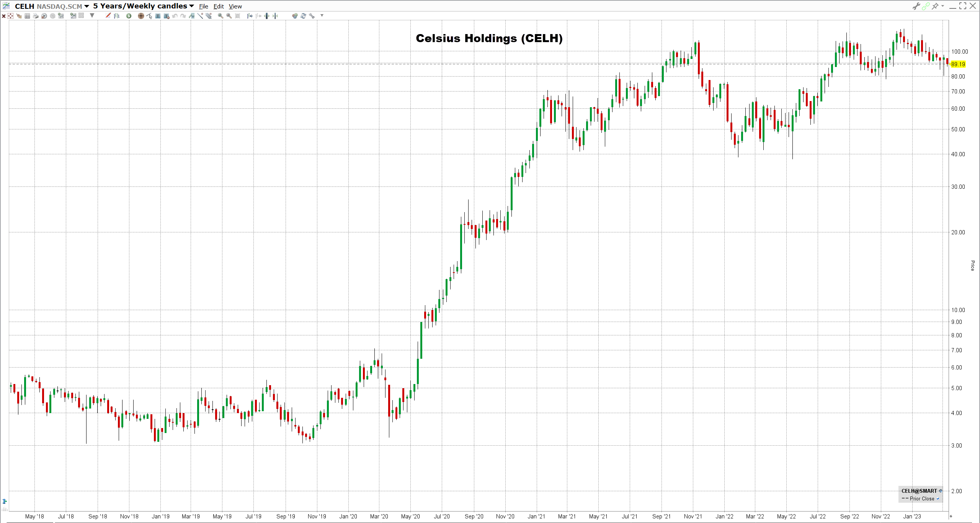Click the printer icon to print chart
The width and height of the screenshot is (980, 523).
(36, 16)
